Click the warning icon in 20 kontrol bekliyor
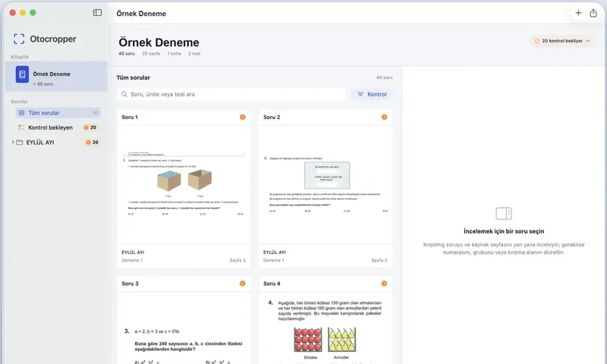The width and height of the screenshot is (607, 364). tap(536, 41)
